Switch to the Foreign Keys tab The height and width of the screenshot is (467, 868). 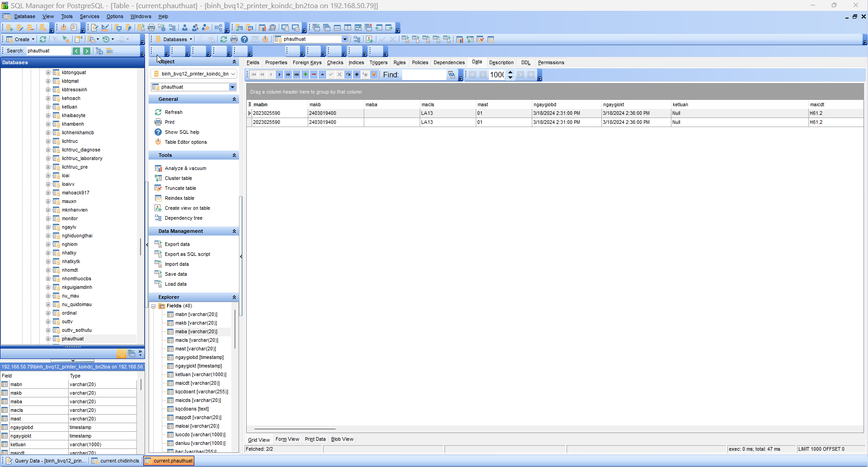click(x=307, y=62)
